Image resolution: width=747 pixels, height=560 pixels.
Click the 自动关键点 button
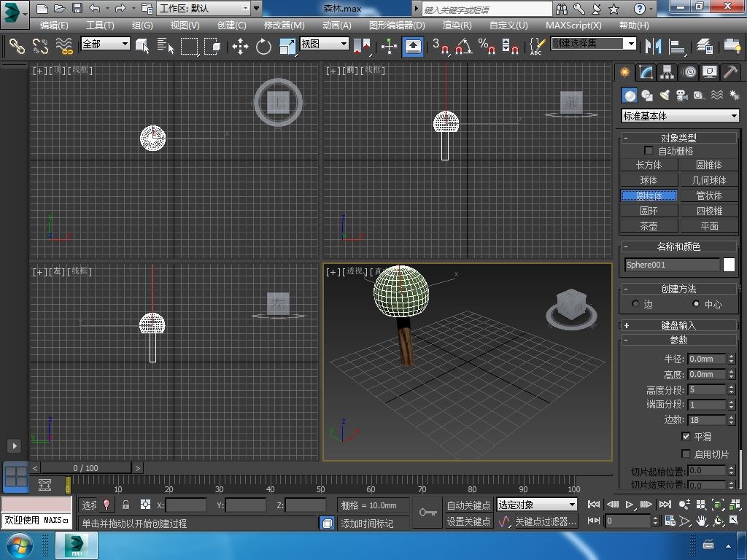click(468, 505)
